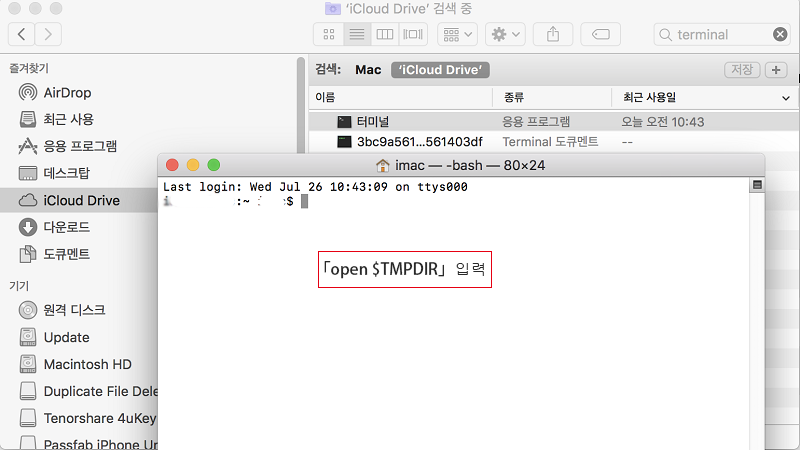Click the Finder sidebar scrollbar
The image size is (800, 450).
coord(301,105)
